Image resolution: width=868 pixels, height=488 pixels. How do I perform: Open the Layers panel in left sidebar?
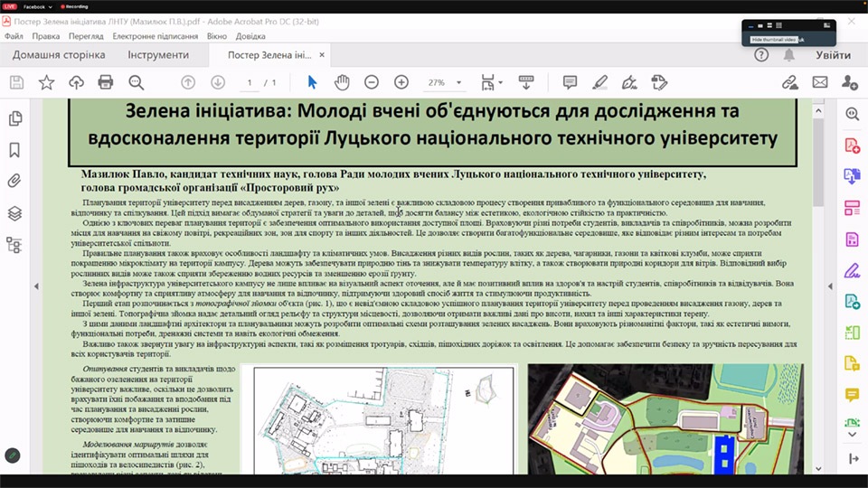(x=14, y=213)
